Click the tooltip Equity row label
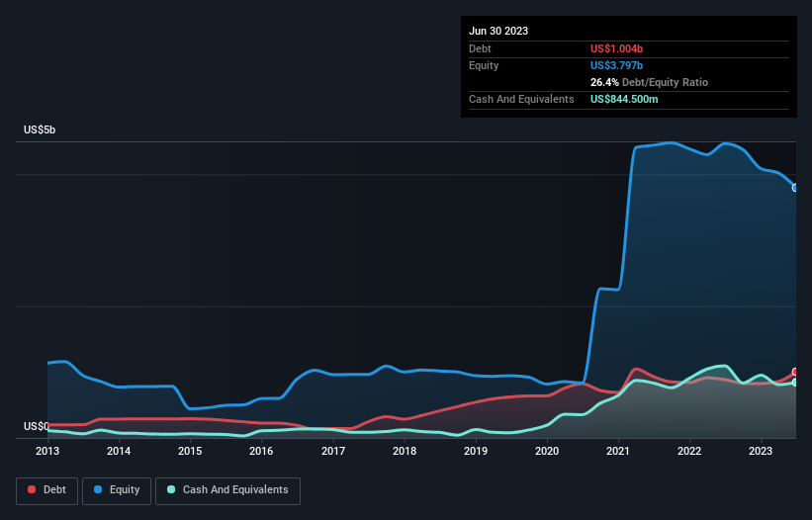This screenshot has height=520, width=812. [484, 65]
